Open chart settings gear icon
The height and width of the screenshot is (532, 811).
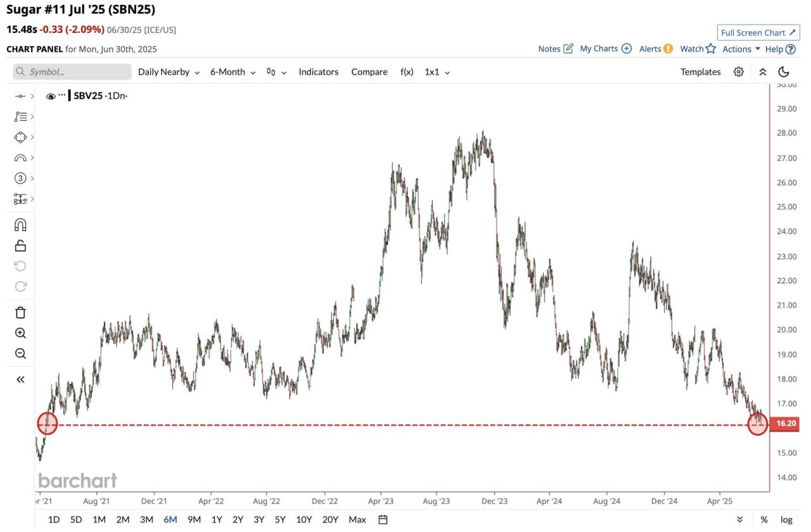click(738, 72)
